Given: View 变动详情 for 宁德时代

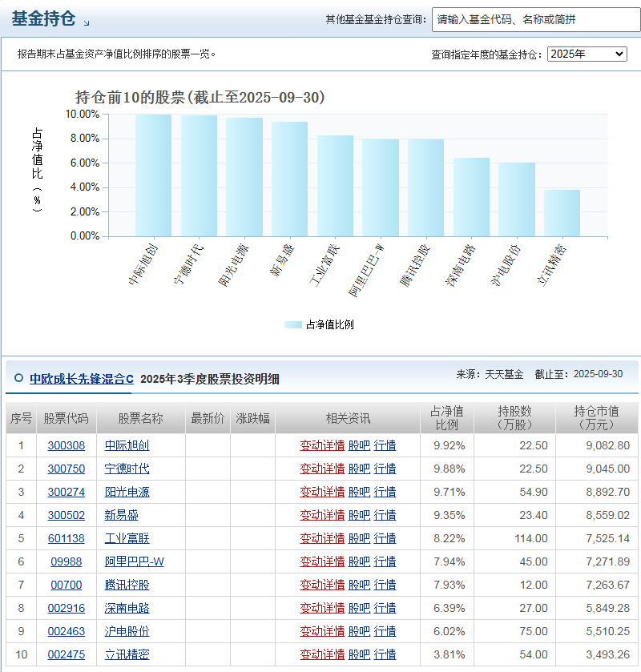Looking at the screenshot, I should (322, 469).
